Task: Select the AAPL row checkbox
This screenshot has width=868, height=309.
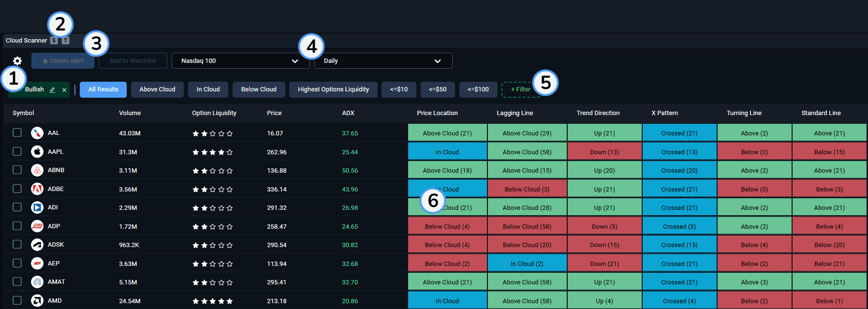Action: pyautogui.click(x=17, y=151)
